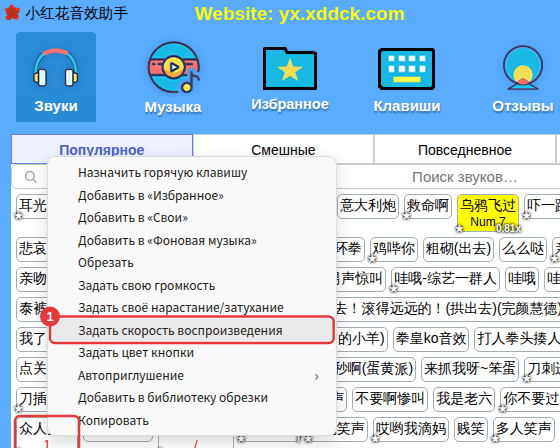Play the 你不要过 sound button

[530, 399]
